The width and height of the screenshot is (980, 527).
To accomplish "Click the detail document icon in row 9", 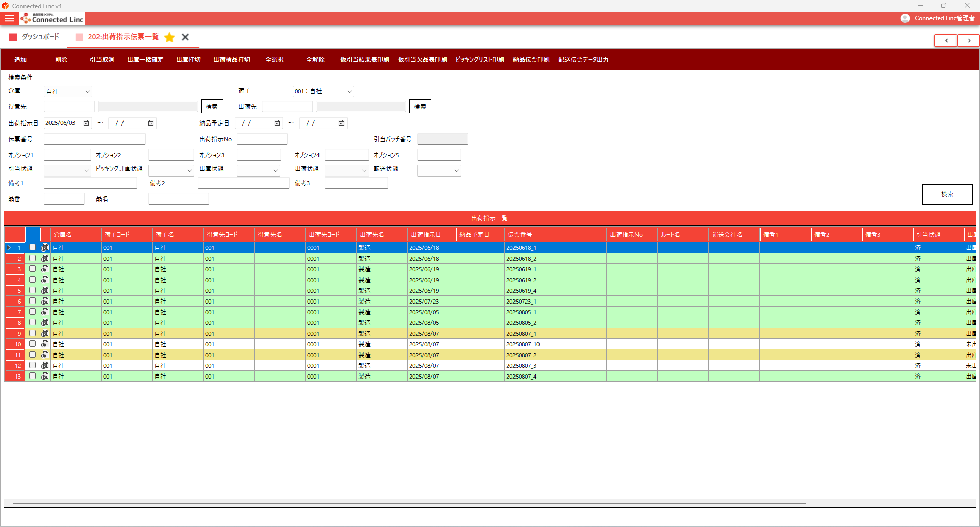I will coord(45,333).
